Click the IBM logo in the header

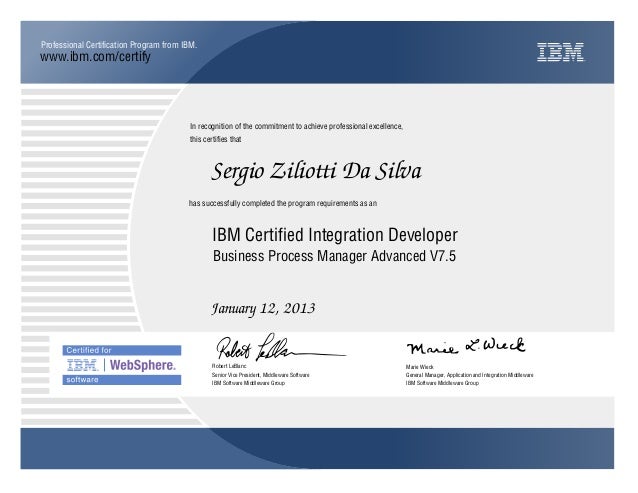[560, 52]
